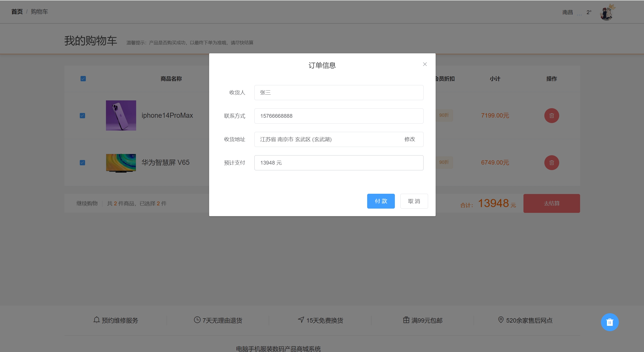
Task: Click the iphone14ProMax product thumbnail
Action: click(121, 115)
